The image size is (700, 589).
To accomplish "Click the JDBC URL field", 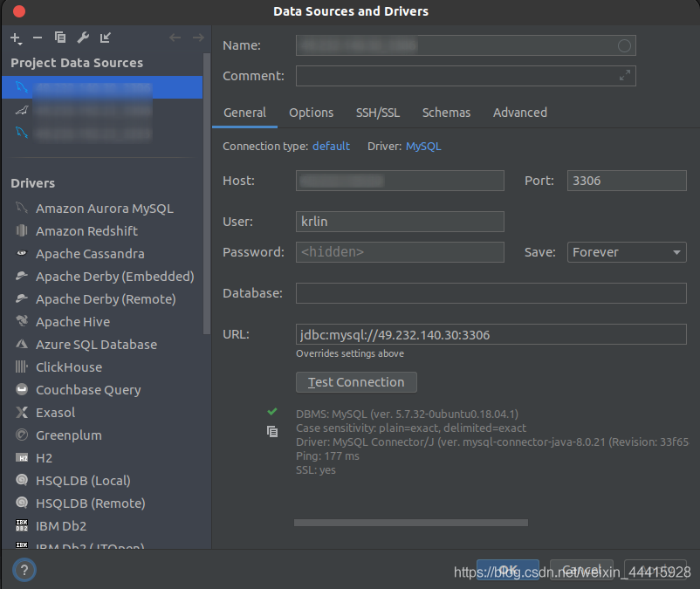I will coord(491,334).
